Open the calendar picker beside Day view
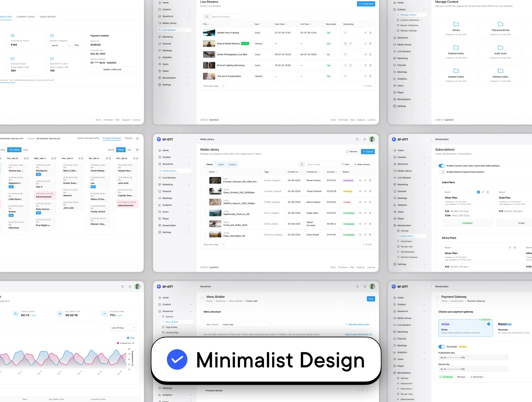The height and width of the screenshot is (402, 532). point(137,150)
